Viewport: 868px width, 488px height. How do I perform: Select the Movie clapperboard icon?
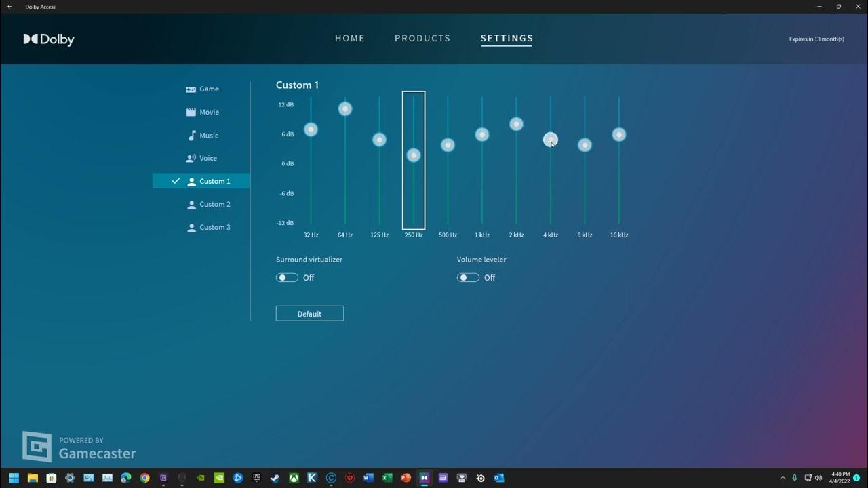pyautogui.click(x=191, y=113)
